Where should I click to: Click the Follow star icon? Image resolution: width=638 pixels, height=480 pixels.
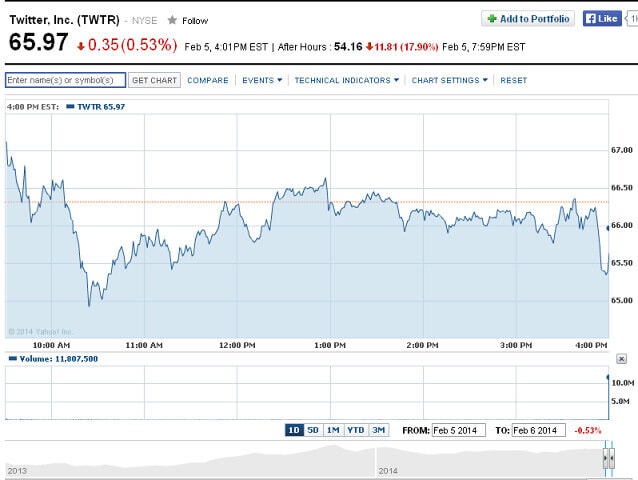(x=172, y=20)
